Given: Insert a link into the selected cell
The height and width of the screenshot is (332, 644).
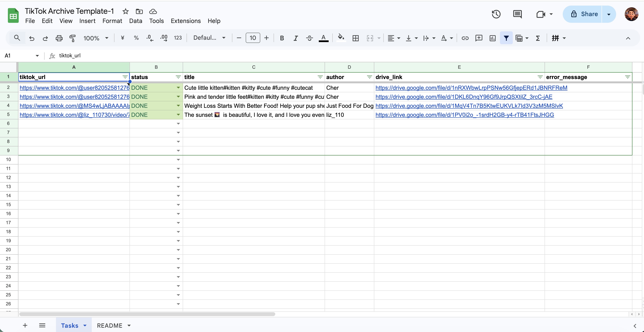Looking at the screenshot, I should click(x=465, y=38).
